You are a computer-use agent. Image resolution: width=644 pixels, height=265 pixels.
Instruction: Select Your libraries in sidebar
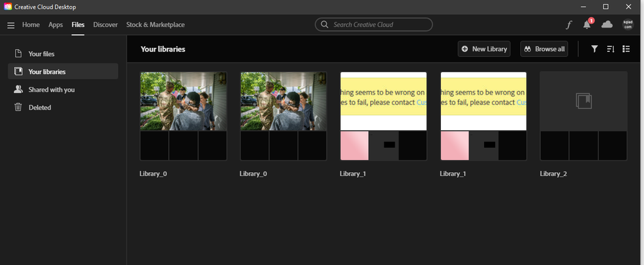63,72
